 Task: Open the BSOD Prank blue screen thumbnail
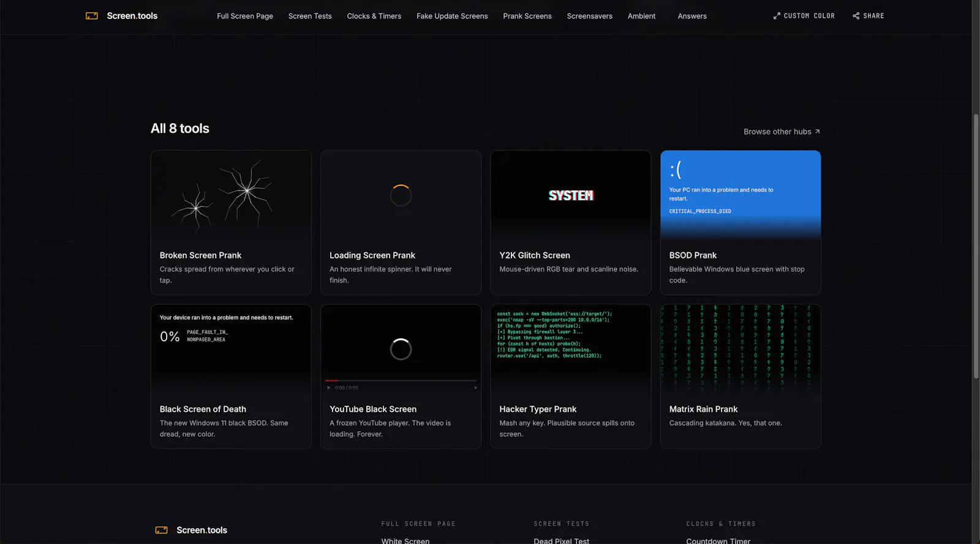(741, 195)
